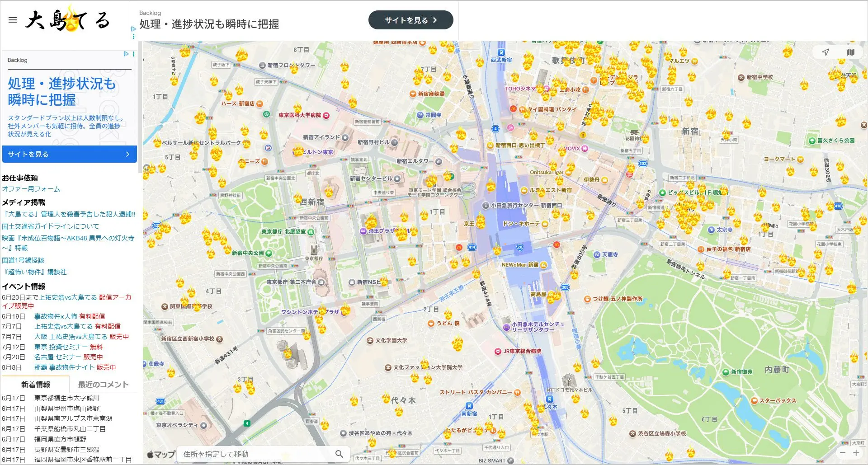The width and height of the screenshot is (868, 465).
Task: Open the オファー用フォーム link
Action: coord(31,189)
